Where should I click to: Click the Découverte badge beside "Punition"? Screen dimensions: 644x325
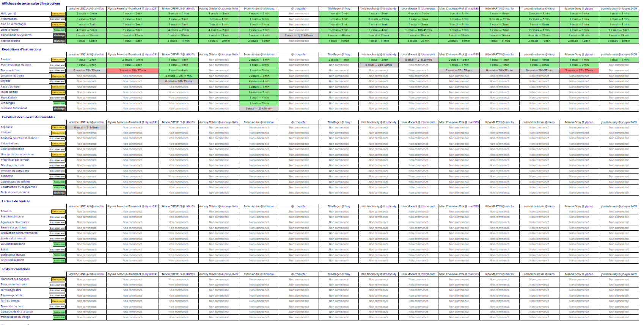pos(58,60)
